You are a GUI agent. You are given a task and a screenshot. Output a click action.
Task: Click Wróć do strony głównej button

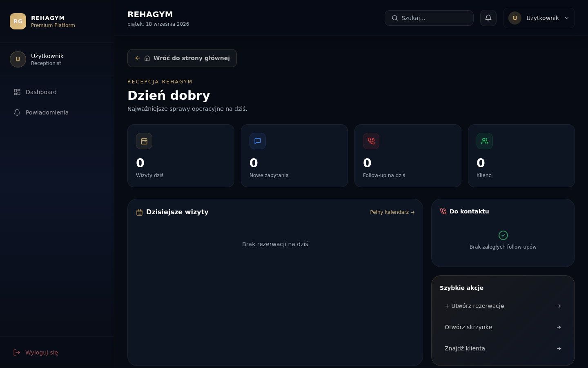coord(182,58)
